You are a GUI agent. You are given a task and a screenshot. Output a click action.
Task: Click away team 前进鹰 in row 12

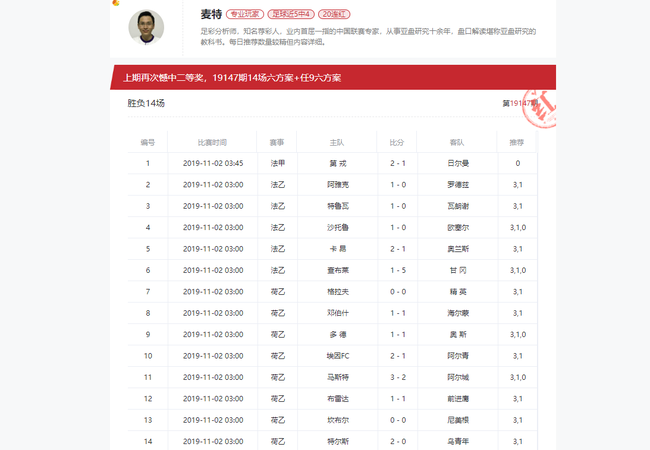coord(458,399)
